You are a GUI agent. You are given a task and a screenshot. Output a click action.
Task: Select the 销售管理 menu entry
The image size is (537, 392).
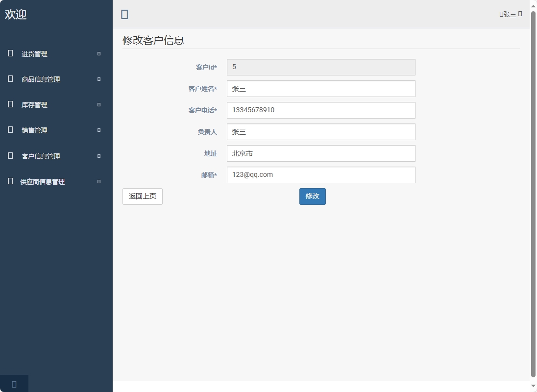click(x=34, y=130)
